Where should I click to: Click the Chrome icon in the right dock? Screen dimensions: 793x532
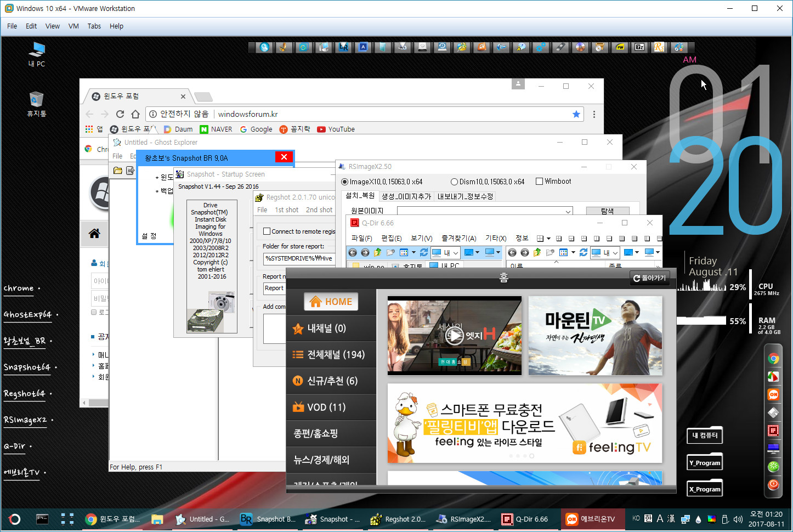click(x=773, y=359)
